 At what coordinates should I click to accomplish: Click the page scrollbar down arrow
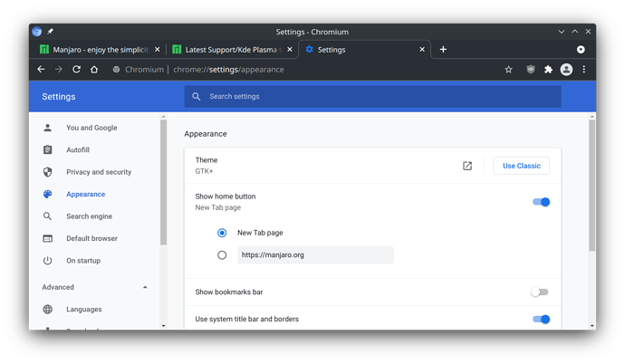click(591, 326)
